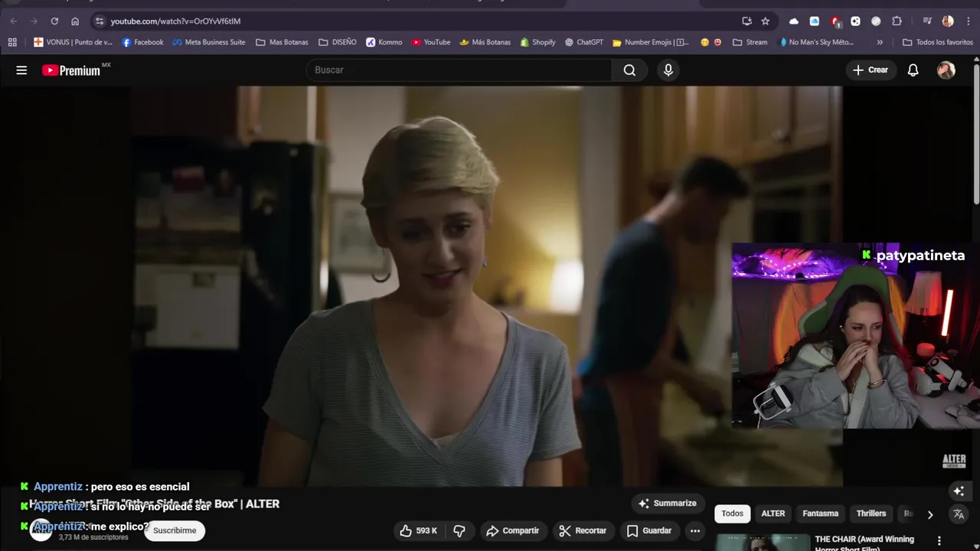Dislike the video with thumbs-down
Screen dimensions: 980x551
pos(459,530)
